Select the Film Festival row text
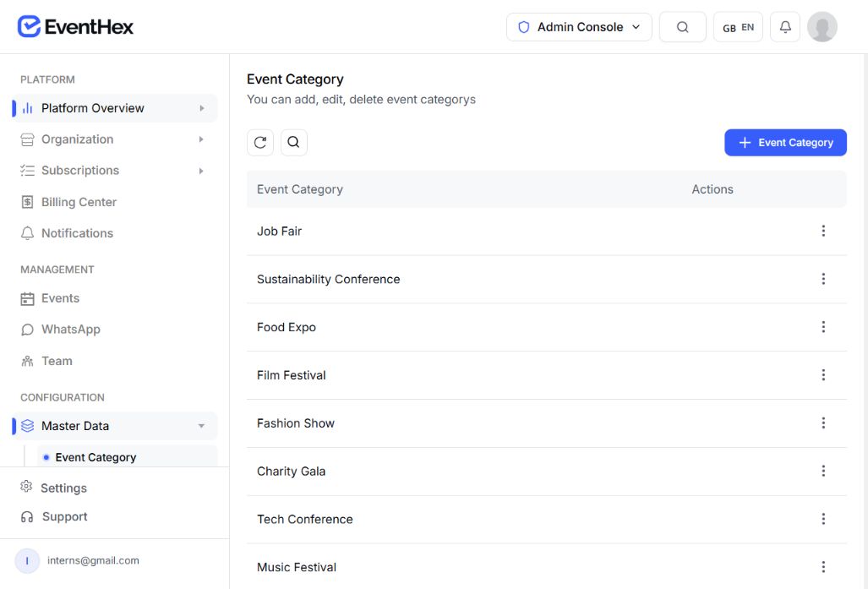The width and height of the screenshot is (868, 589). 292,375
